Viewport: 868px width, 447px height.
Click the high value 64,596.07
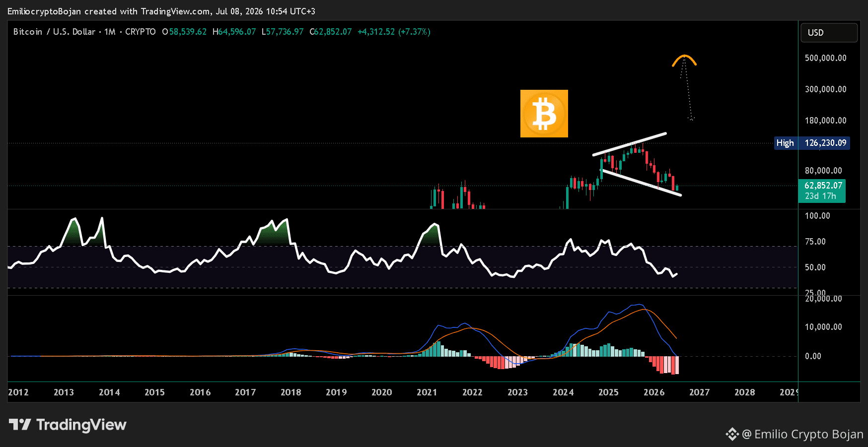tap(237, 32)
